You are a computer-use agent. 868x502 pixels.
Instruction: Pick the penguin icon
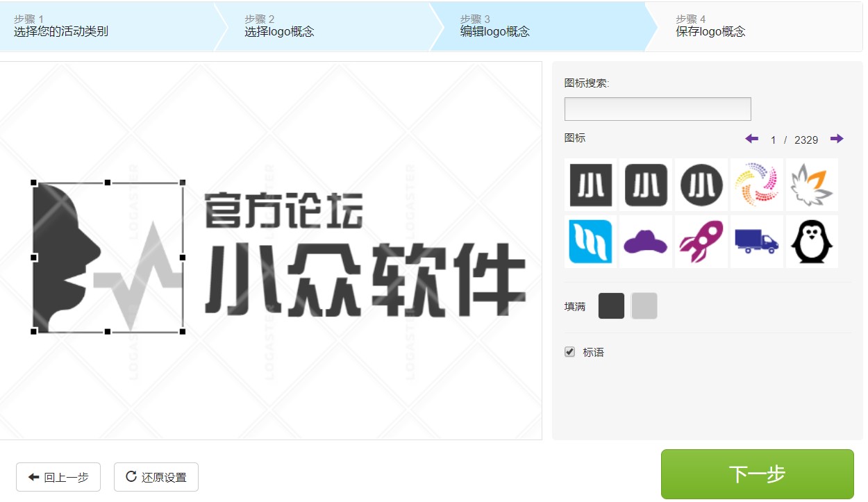coord(812,241)
